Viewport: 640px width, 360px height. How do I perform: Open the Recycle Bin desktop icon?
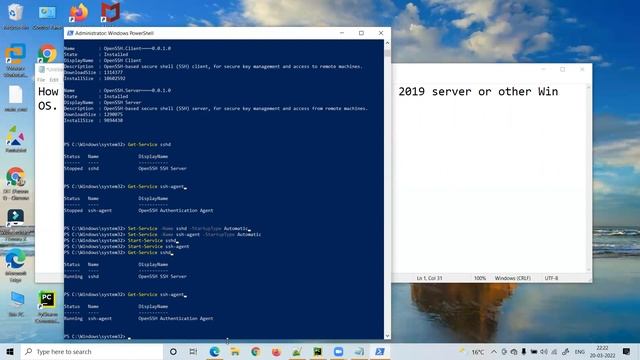click(16, 16)
